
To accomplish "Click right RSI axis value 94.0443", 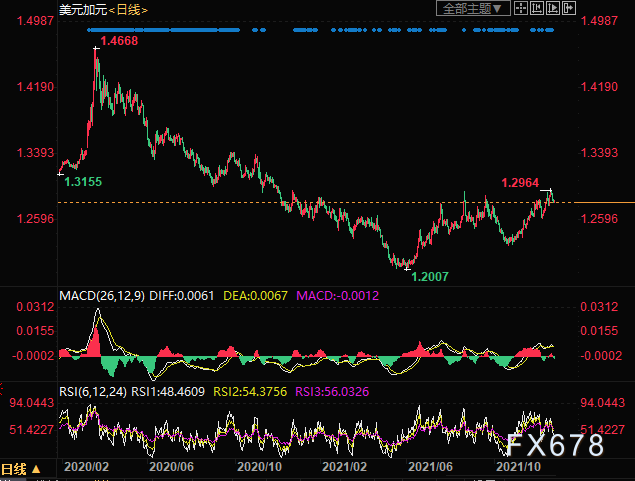I will (x=603, y=403).
